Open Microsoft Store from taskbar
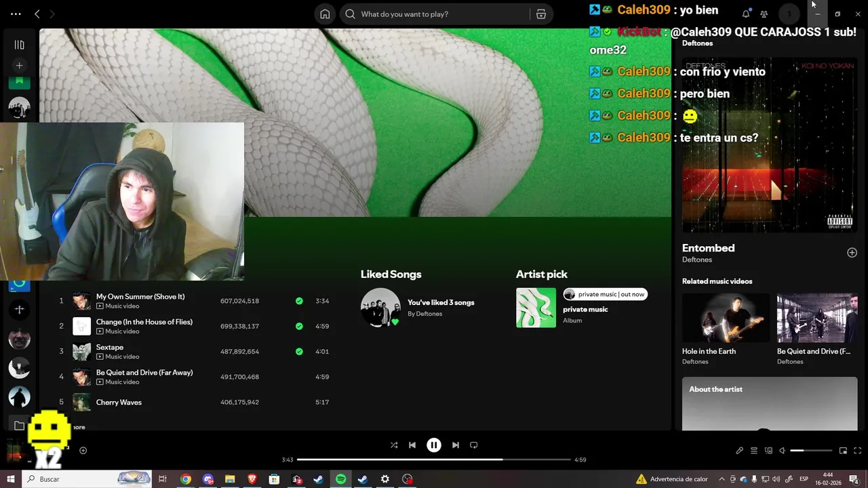Viewport: 868px width, 488px height. point(274,479)
